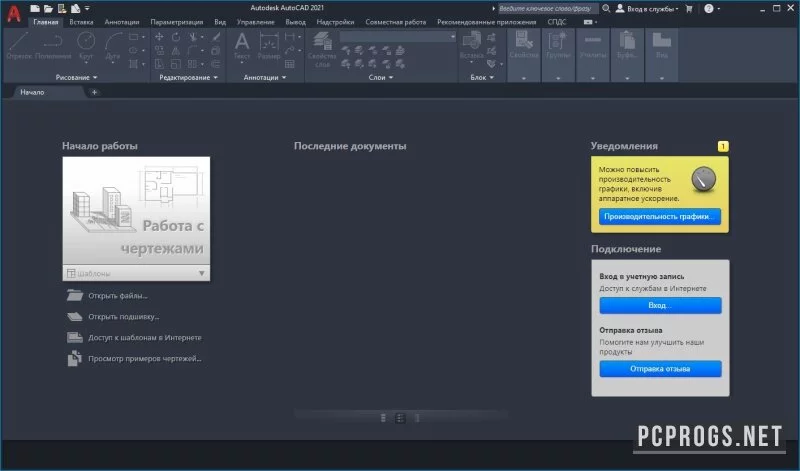Switch to the Параметризация ribbon tab

177,22
